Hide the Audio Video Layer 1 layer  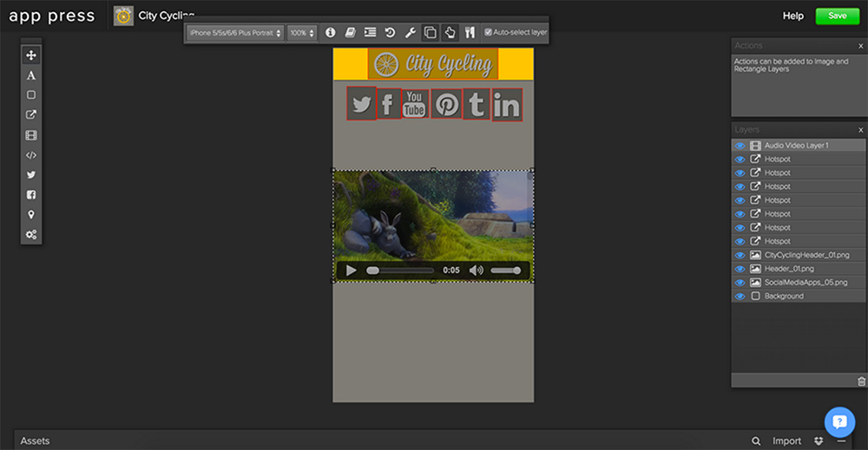point(740,146)
